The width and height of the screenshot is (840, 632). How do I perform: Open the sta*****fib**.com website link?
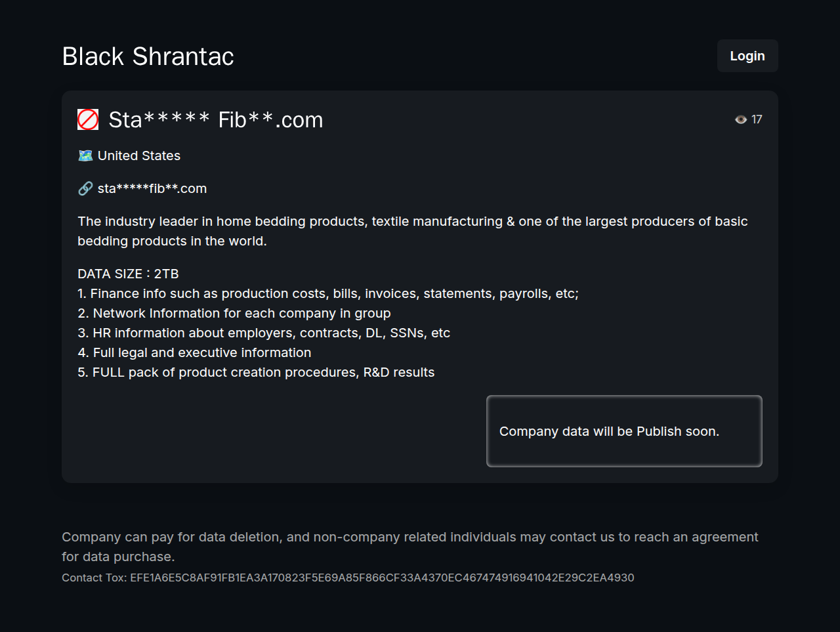click(152, 188)
